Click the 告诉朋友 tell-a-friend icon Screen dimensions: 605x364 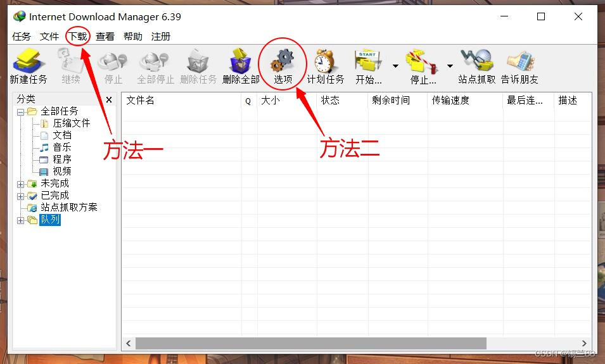[x=520, y=61]
